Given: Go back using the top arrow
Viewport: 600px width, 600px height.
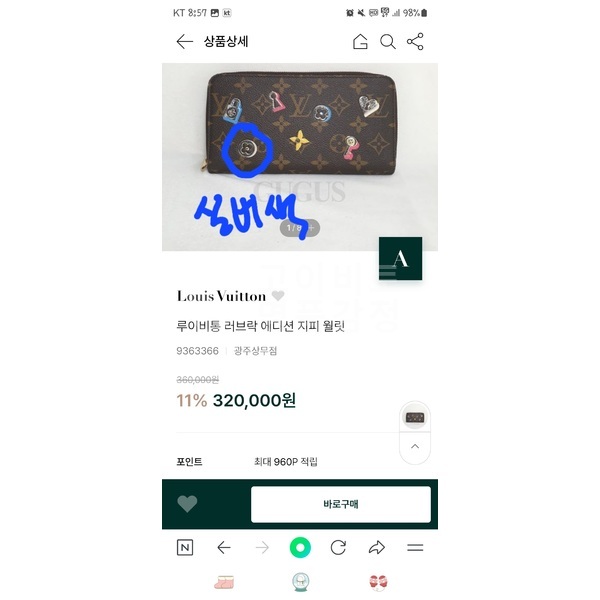Looking at the screenshot, I should tap(184, 42).
